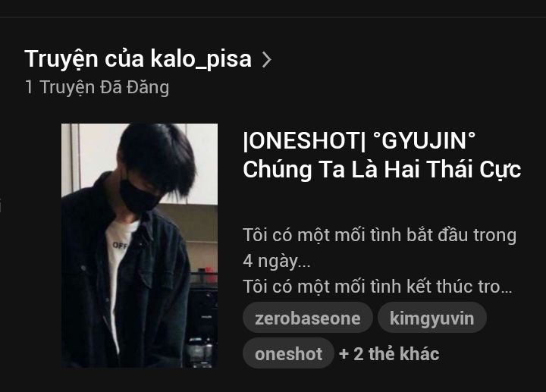
Task: Select the kimgyuvin tag
Action: pos(431,318)
